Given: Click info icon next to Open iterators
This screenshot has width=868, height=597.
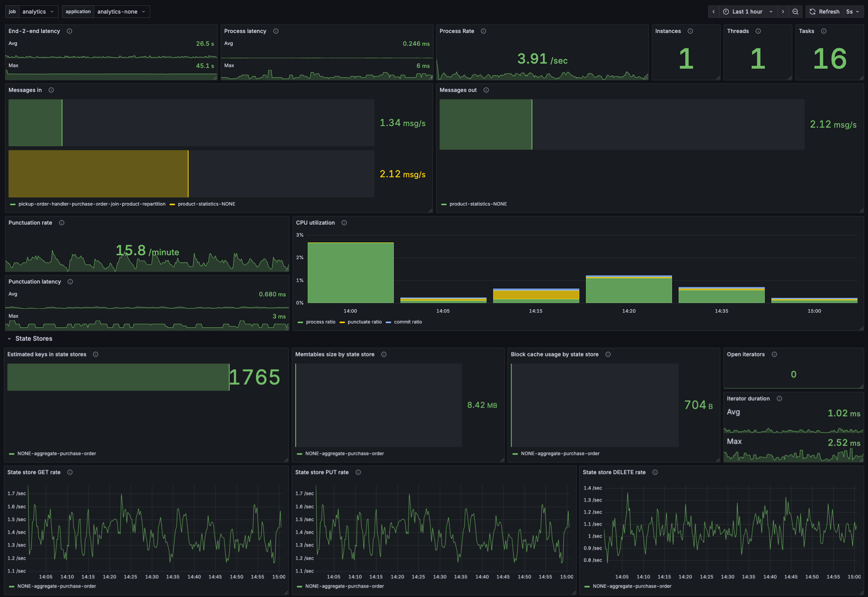Looking at the screenshot, I should click(774, 354).
